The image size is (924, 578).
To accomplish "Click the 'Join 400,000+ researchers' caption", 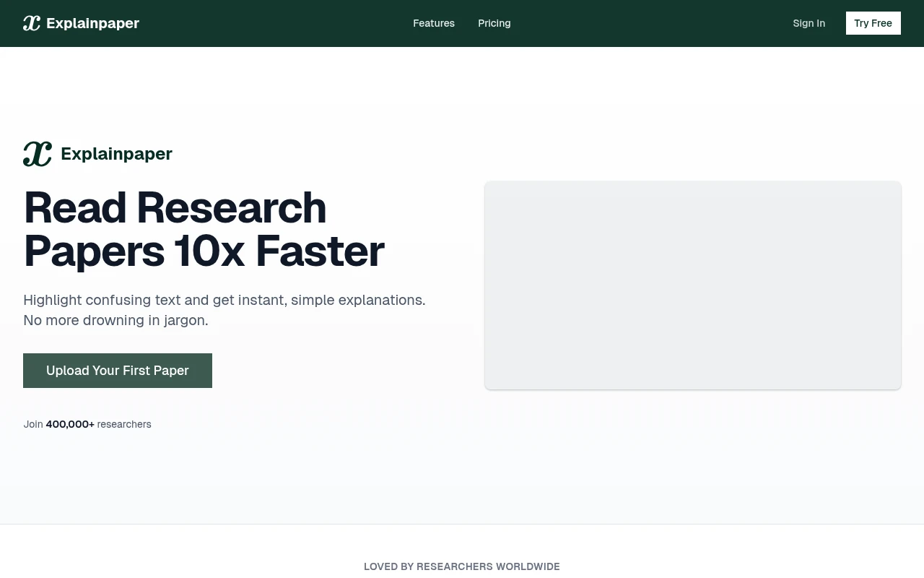I will click(87, 424).
